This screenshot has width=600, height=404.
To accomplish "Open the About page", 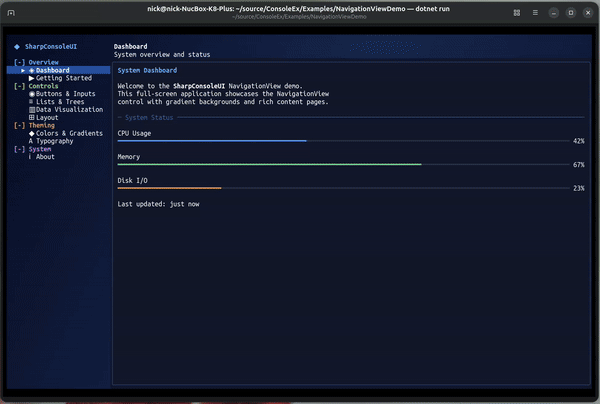I will pyautogui.click(x=42, y=157).
